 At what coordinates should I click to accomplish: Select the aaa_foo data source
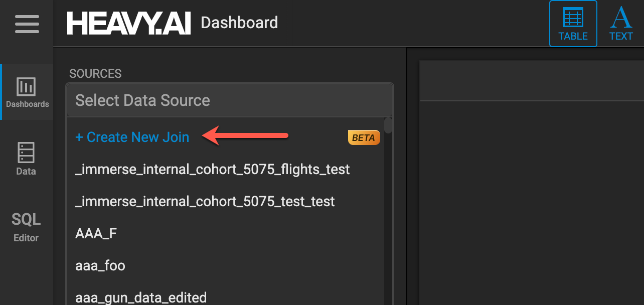[100, 266]
